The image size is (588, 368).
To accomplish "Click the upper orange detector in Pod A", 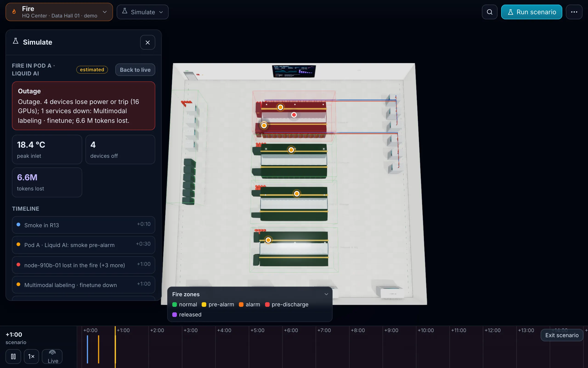I will pyautogui.click(x=280, y=107).
